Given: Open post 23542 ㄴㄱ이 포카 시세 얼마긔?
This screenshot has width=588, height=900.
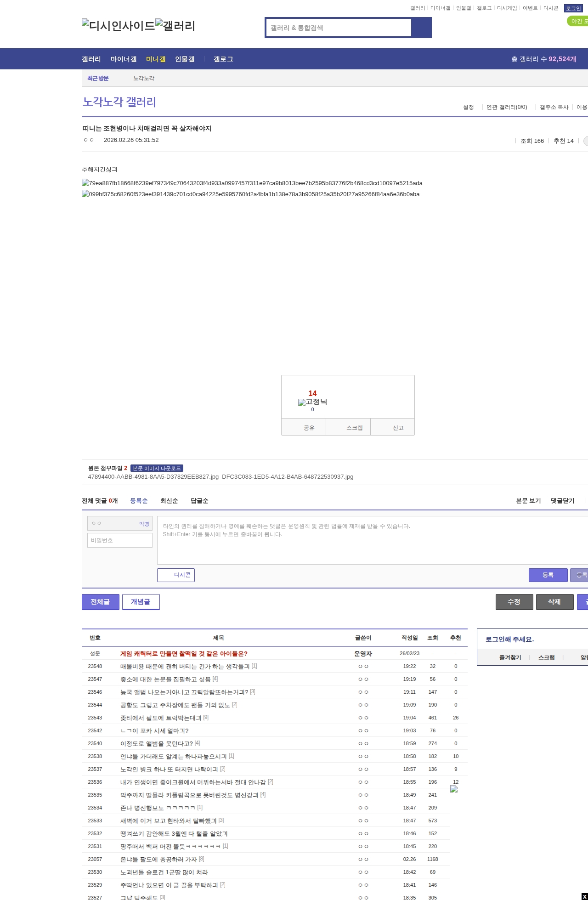Looking at the screenshot, I should [154, 730].
